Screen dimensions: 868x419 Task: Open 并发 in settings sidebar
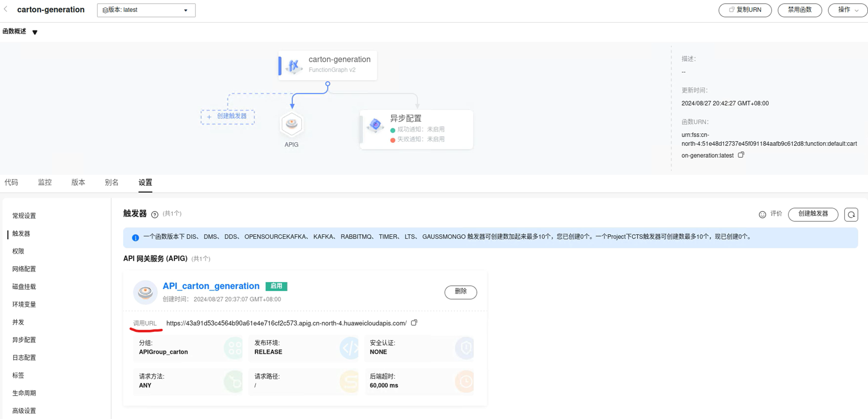[18, 322]
